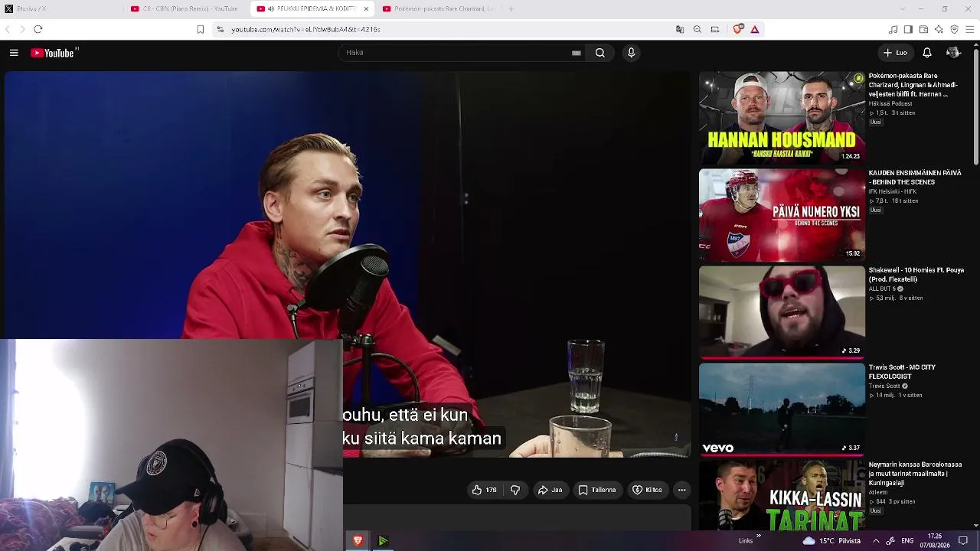This screenshot has width=980, height=551.
Task: Click the page vertical scrollbar
Action: pyautogui.click(x=975, y=107)
